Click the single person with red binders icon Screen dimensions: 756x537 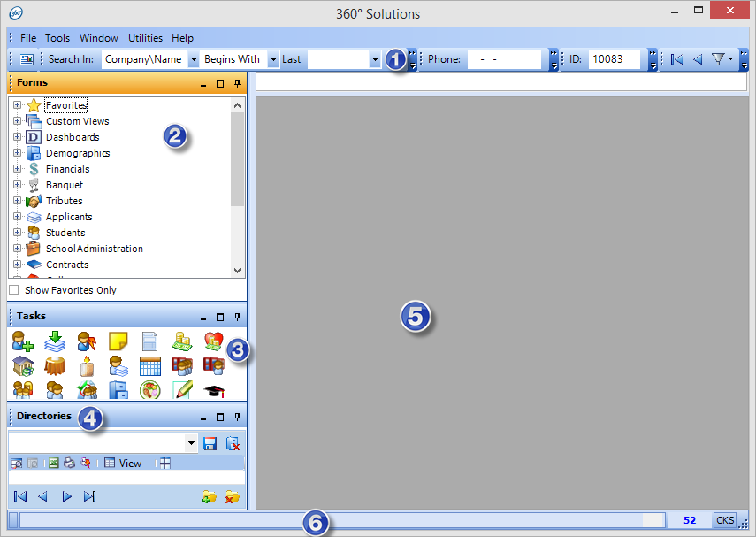214,366
